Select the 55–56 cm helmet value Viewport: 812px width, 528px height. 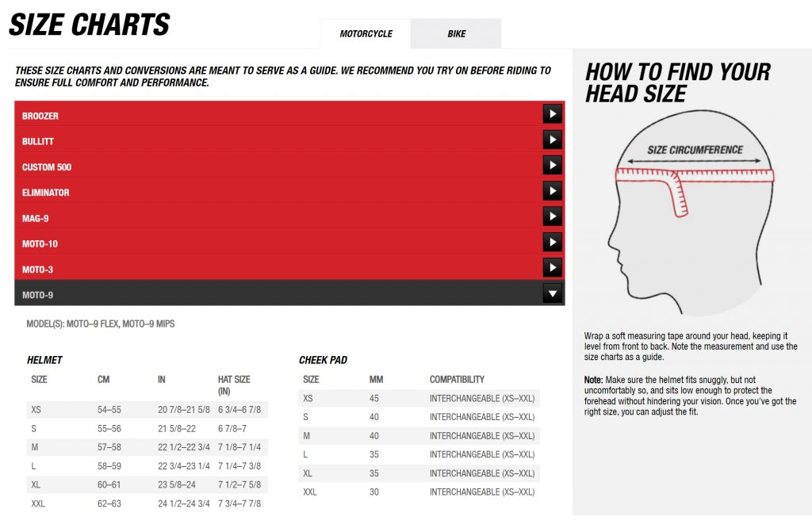tap(109, 429)
